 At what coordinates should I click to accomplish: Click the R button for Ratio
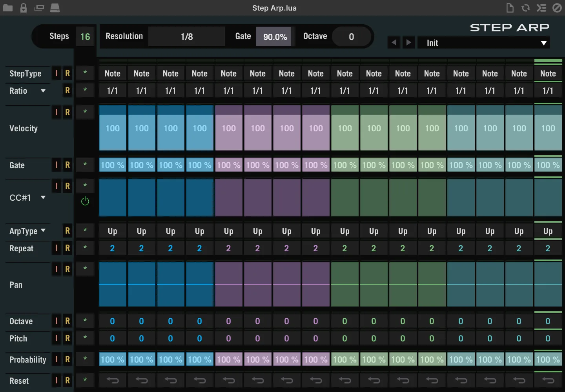click(67, 91)
